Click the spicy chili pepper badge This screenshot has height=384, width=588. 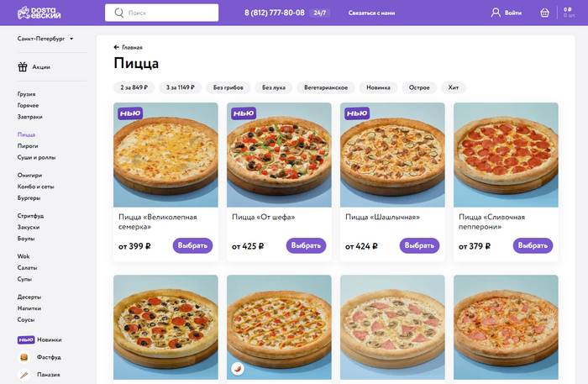[x=239, y=368]
